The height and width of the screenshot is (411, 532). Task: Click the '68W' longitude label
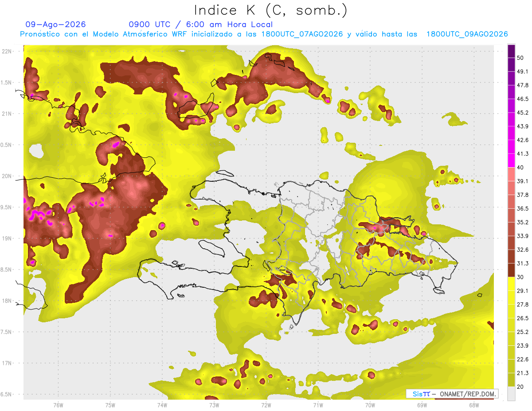474,405
